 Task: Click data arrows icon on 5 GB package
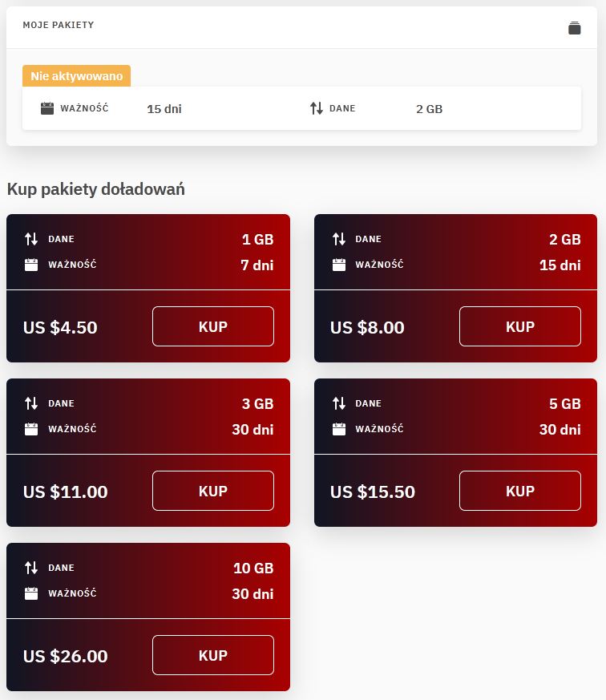[339, 403]
